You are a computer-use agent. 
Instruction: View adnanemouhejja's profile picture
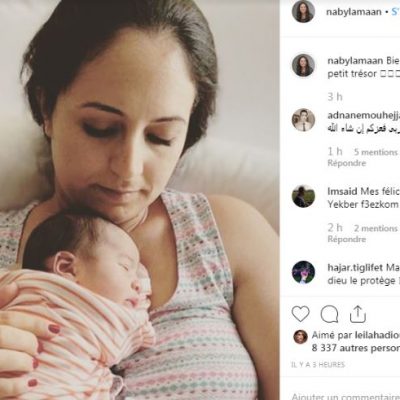tap(303, 119)
